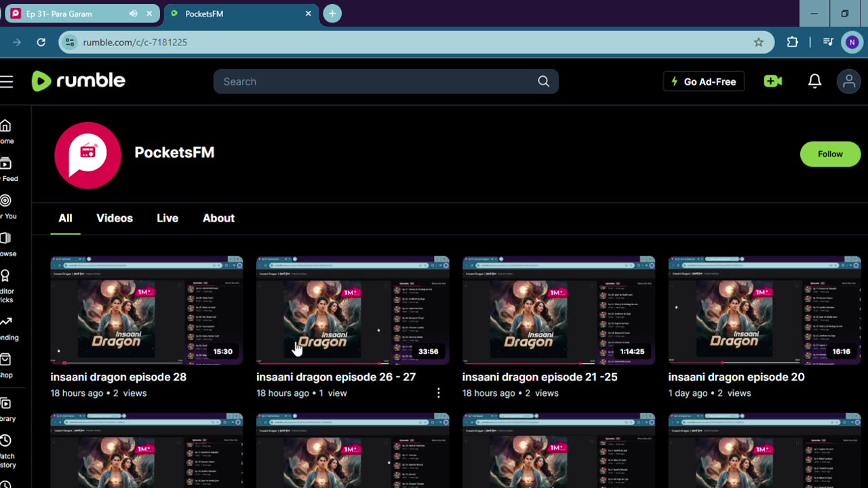Screen dimensions: 868x488
Task: Open the upload/go live camera icon
Action: [772, 81]
